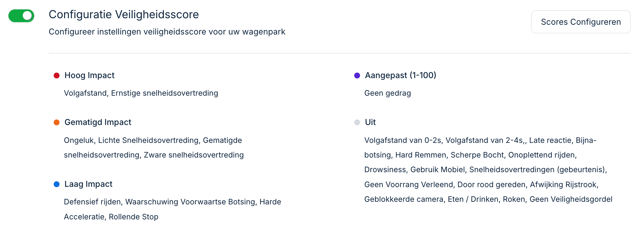Click the Uit section heading
This screenshot has width=644, height=235.
[370, 122]
